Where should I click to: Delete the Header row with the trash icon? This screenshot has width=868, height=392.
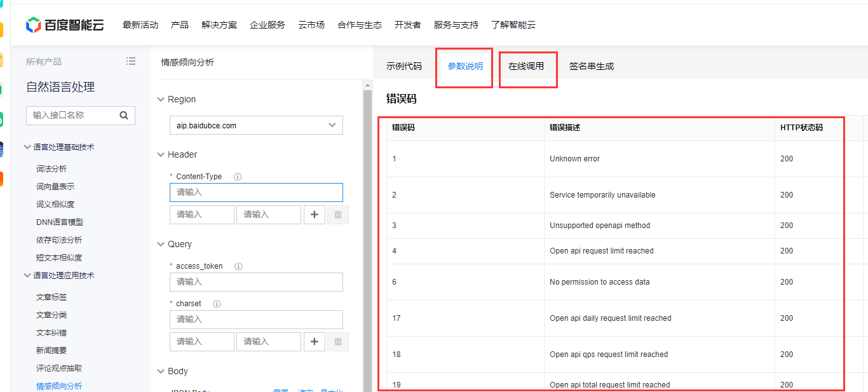click(x=338, y=215)
